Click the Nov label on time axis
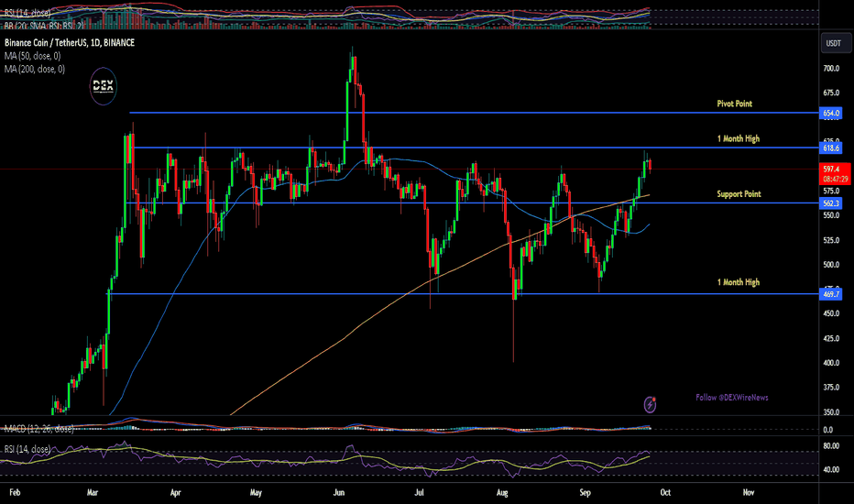854x504 pixels. click(749, 493)
